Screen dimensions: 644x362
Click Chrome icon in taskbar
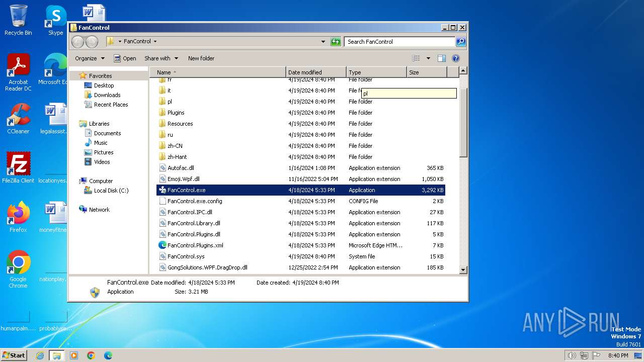(91, 355)
